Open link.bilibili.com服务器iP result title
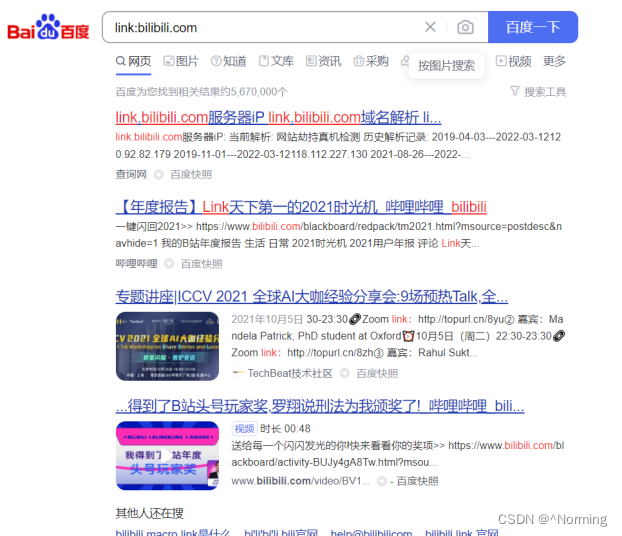Viewport: 622px width, 536px height. 278,117
